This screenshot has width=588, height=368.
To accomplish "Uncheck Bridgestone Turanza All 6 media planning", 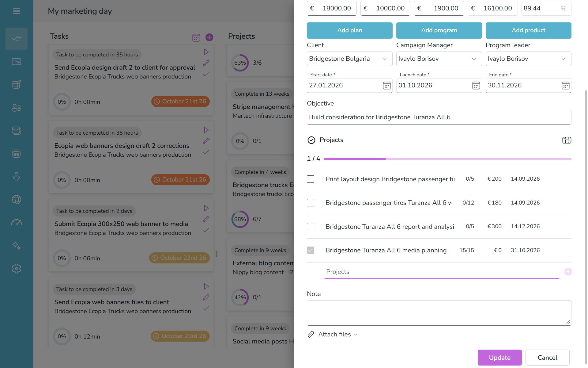I will 311,250.
